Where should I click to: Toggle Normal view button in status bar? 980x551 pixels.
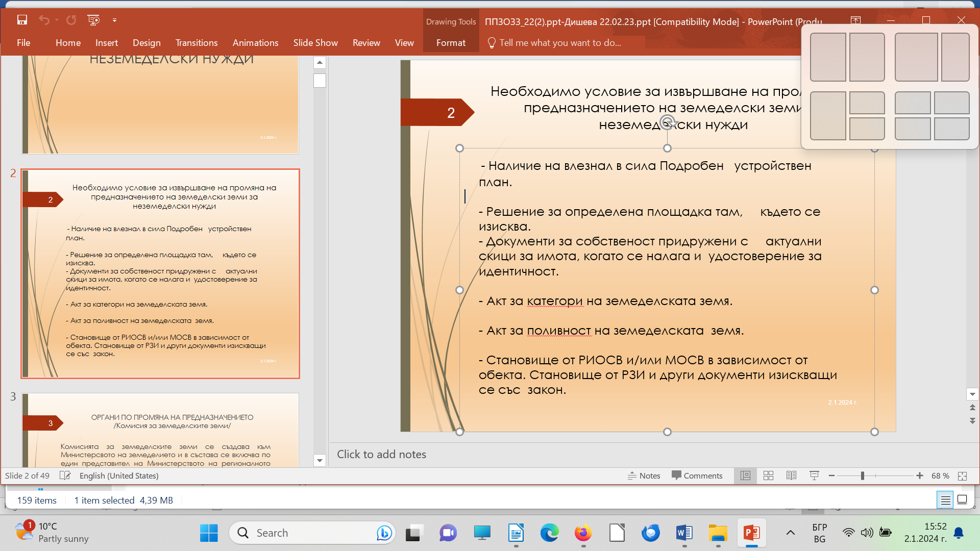(x=745, y=475)
